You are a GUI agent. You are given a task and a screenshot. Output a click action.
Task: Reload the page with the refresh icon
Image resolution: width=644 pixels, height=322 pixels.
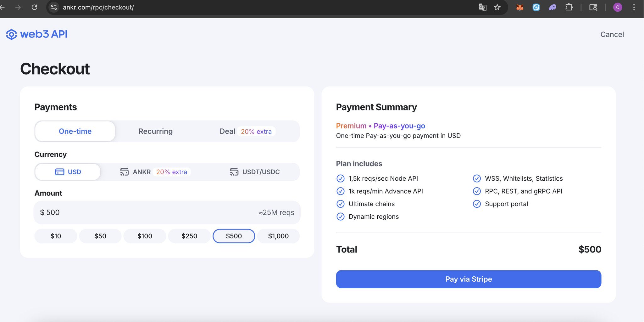pyautogui.click(x=35, y=7)
